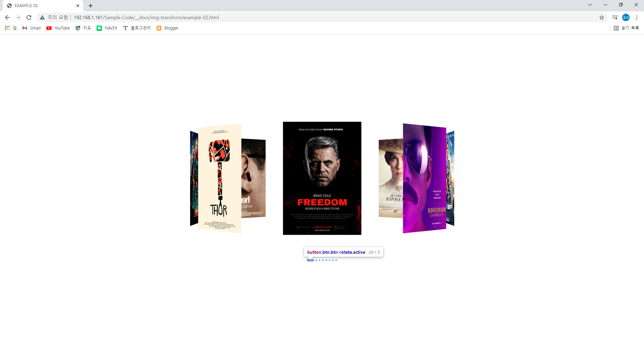The height and width of the screenshot is (362, 644).
Task: Open the YouTube bookmark
Action: coord(58,28)
